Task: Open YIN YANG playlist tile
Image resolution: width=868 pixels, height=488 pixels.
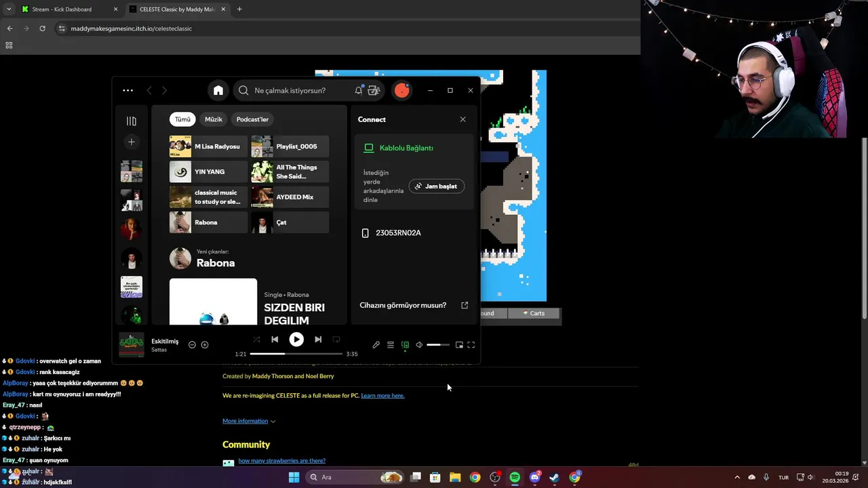Action: pyautogui.click(x=208, y=171)
